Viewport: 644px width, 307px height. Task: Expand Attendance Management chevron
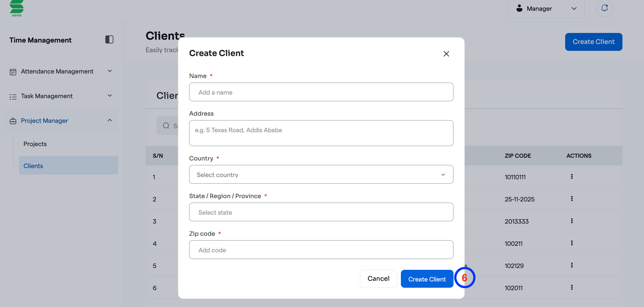click(x=110, y=71)
